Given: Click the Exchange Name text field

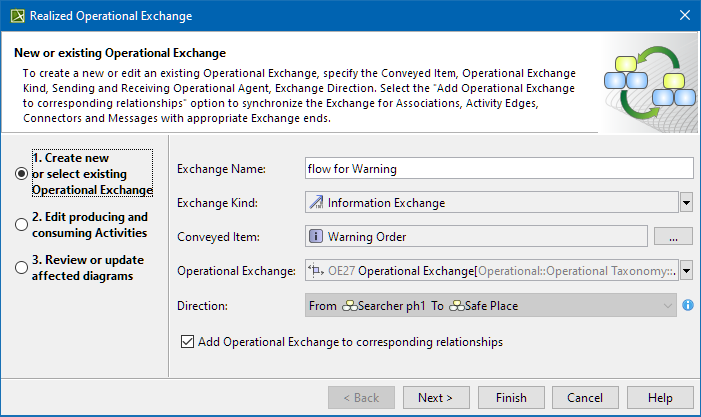Looking at the screenshot, I should pyautogui.click(x=498, y=169).
